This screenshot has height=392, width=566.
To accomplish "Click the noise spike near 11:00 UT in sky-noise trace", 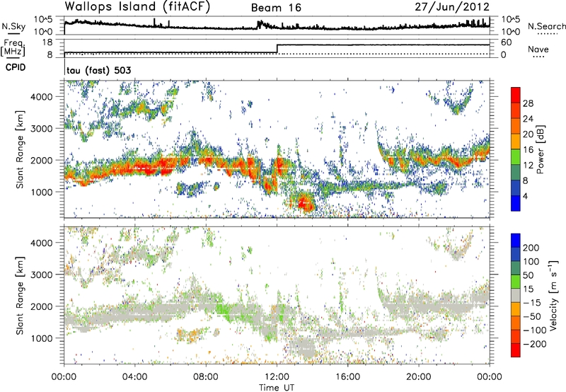I will pyautogui.click(x=259, y=24).
